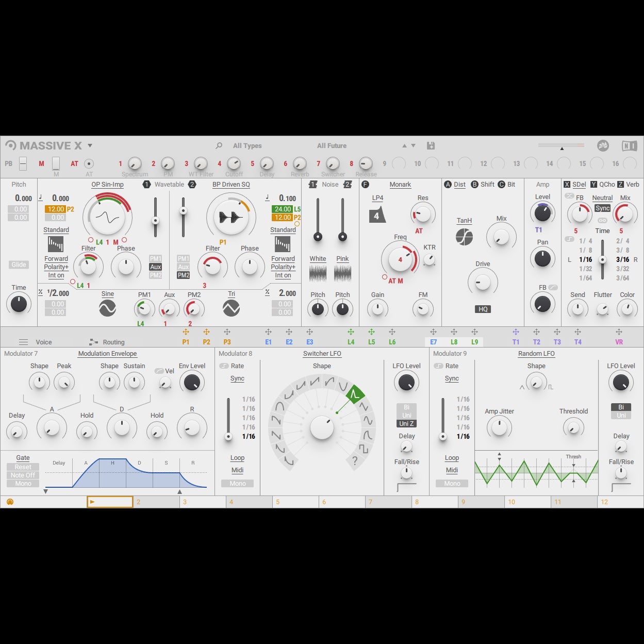This screenshot has height=644, width=644.
Task: Click Reset in the Gate options
Action: pyautogui.click(x=23, y=467)
